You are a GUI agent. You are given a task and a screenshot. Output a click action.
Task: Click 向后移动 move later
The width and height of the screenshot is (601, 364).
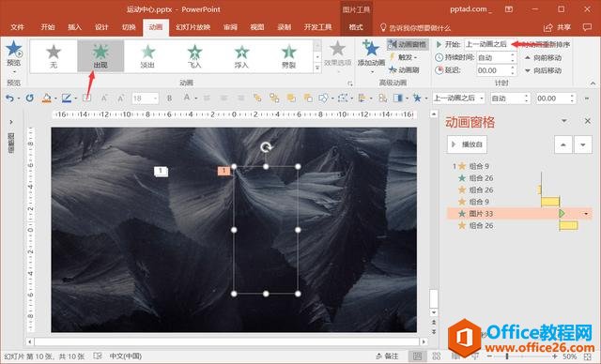click(x=543, y=70)
